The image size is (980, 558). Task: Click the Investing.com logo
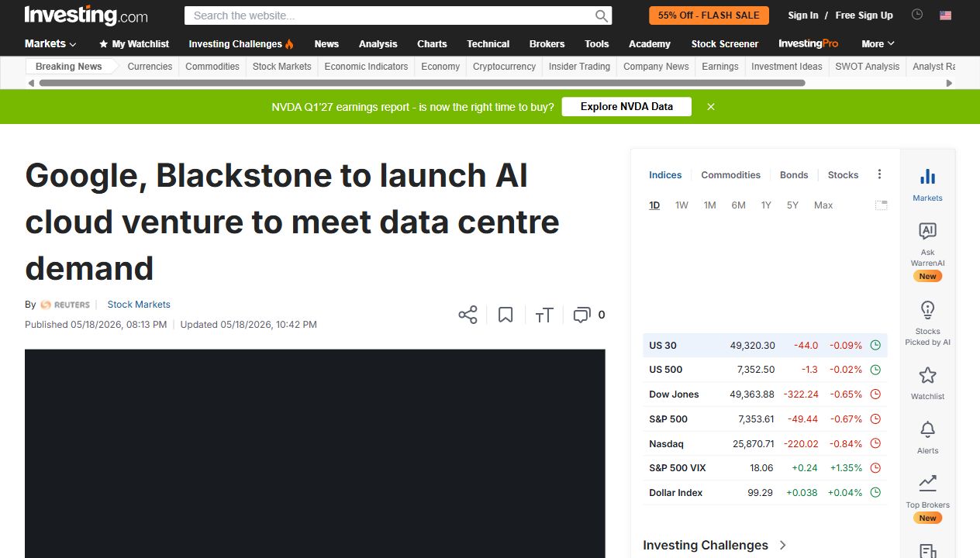[x=86, y=15]
